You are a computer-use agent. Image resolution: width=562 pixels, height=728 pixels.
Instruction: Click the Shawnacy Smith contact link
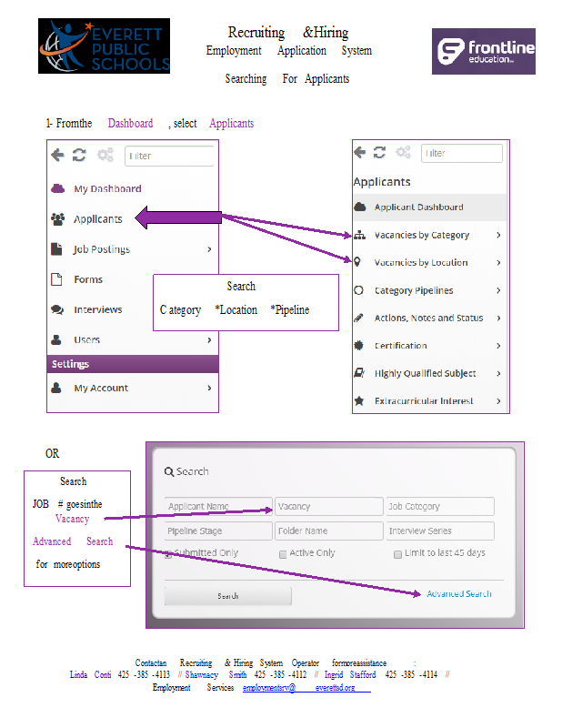(216, 674)
